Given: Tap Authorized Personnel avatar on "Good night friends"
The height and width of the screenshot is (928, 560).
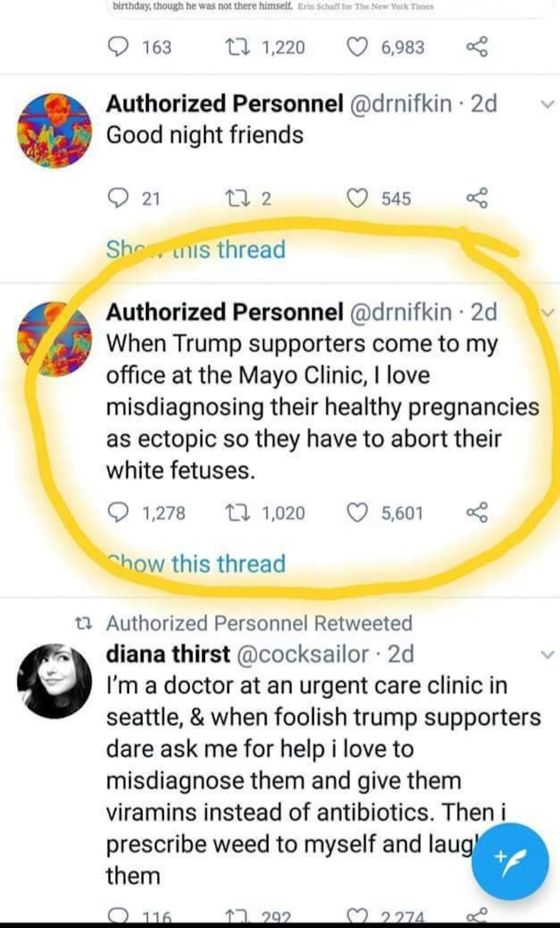Looking at the screenshot, I should pos(54,130).
